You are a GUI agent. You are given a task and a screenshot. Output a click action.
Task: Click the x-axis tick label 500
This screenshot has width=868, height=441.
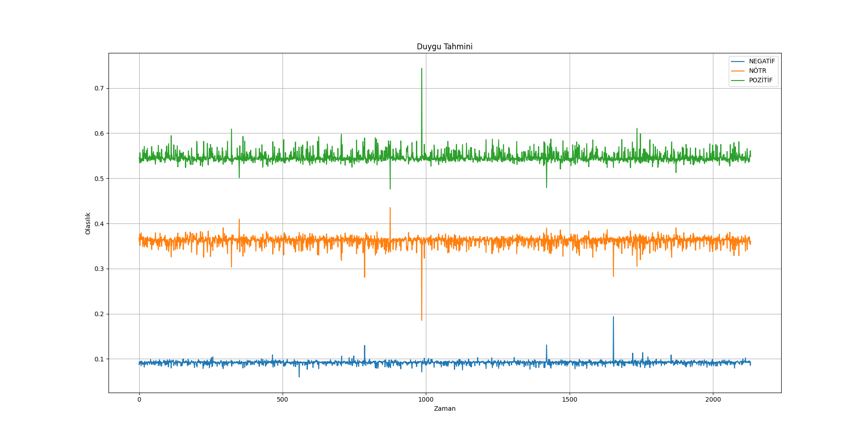(283, 399)
